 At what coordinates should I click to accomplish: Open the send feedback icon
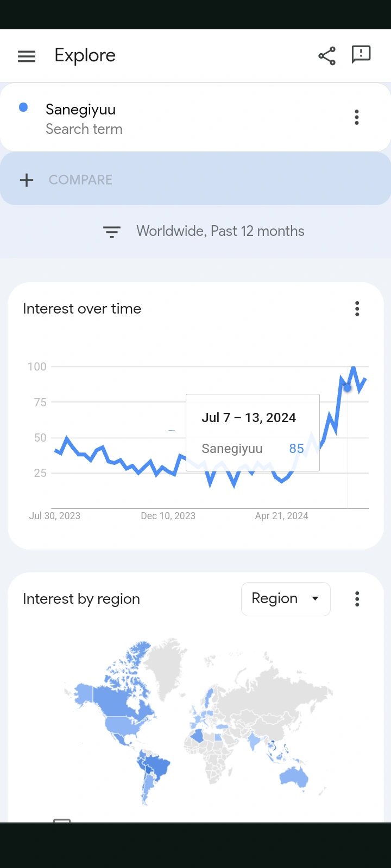(x=361, y=55)
